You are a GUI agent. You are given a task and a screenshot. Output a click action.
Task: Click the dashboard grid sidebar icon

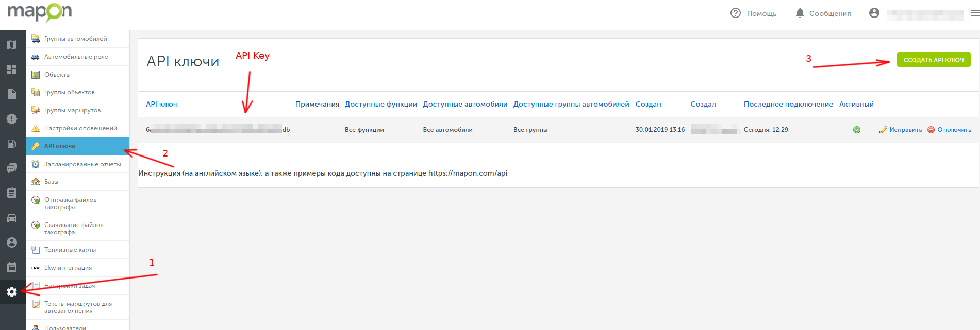click(12, 70)
